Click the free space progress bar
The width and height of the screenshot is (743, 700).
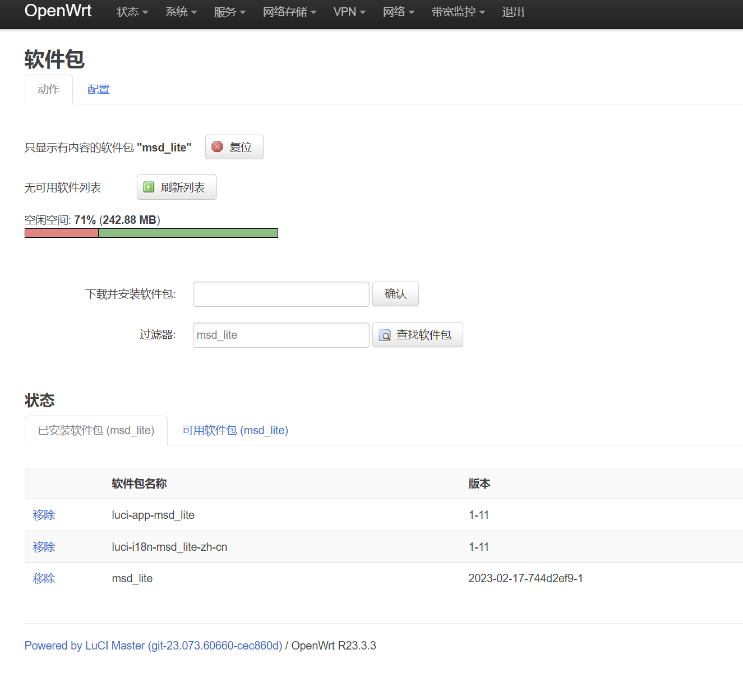[151, 233]
